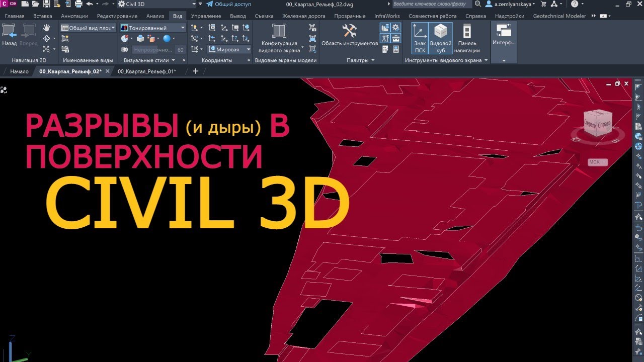Click the keyword search input field
Screen dimensions: 644x362
(431, 4)
